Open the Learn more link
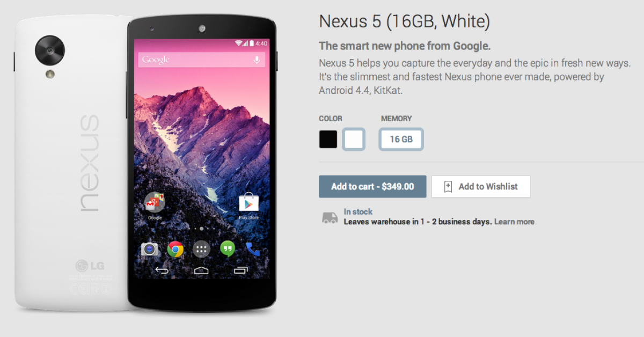Image resolution: width=644 pixels, height=337 pixels. [514, 222]
